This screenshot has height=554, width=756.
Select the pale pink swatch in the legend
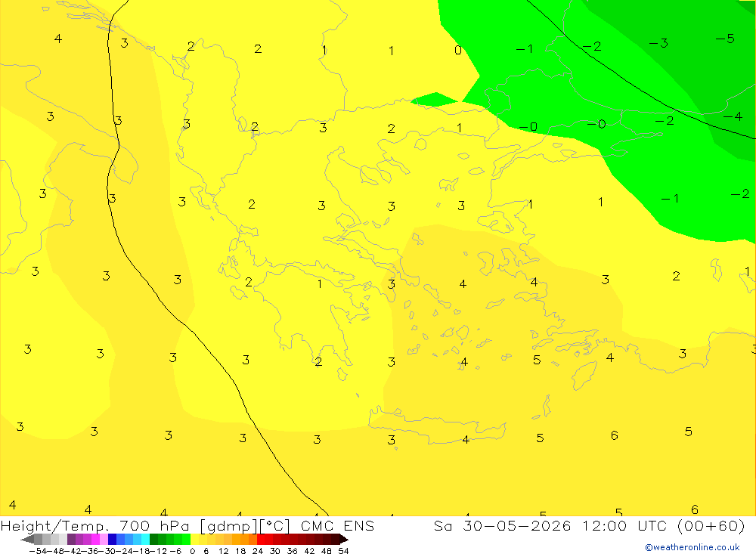click(104, 539)
